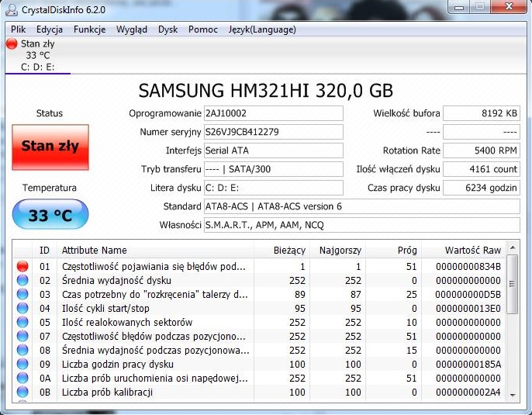Click the blue status icon of attribute 07
Viewport: 532px width, 415px height.
point(22,336)
